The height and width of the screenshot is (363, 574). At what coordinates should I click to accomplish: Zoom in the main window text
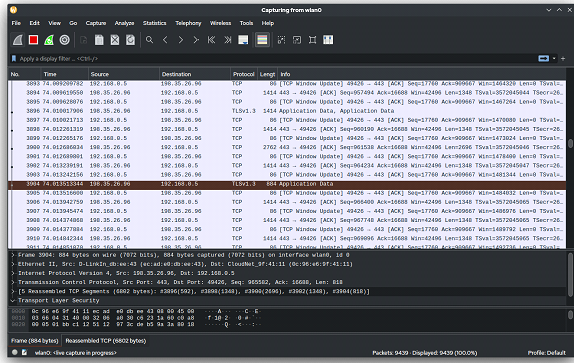pos(282,40)
